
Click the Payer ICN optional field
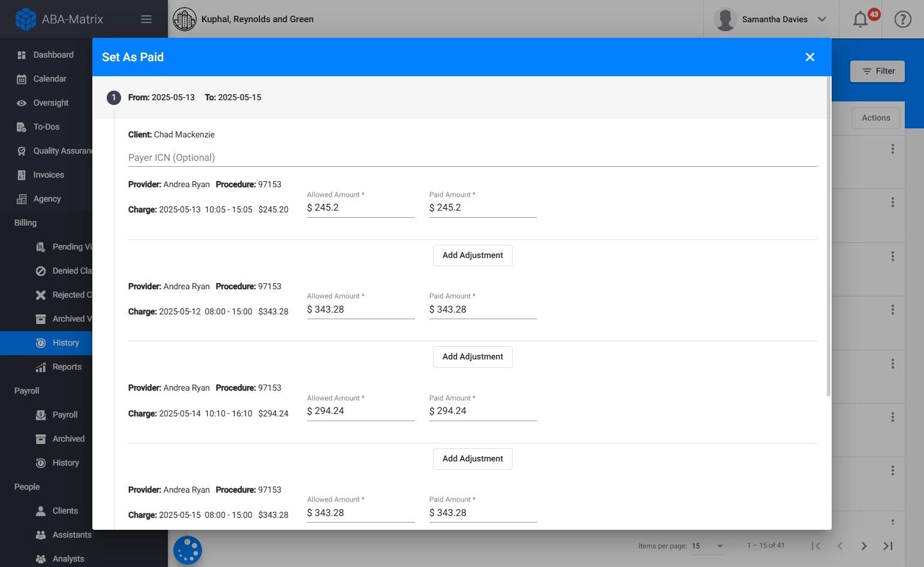pos(472,158)
